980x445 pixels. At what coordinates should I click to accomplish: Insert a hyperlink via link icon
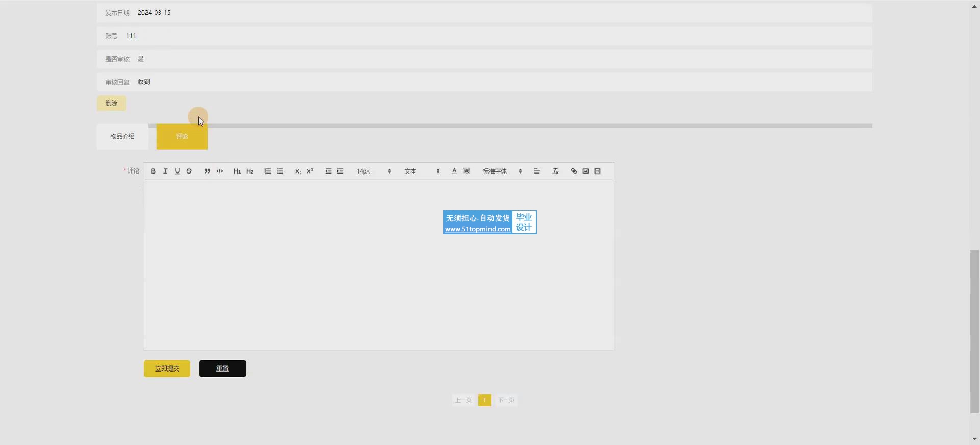[x=574, y=171]
